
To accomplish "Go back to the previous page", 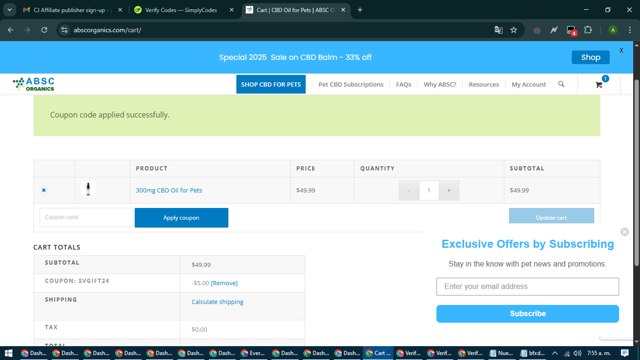I will click(11, 30).
